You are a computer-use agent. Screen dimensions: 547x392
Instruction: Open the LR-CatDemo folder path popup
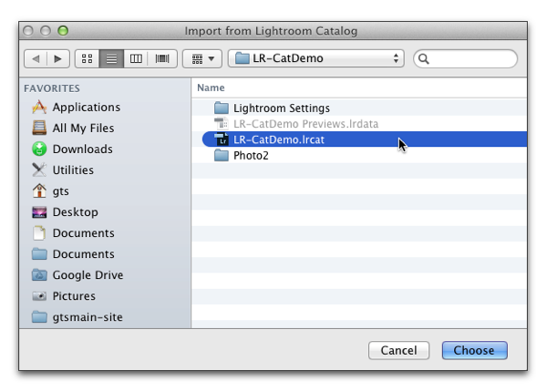(316, 58)
